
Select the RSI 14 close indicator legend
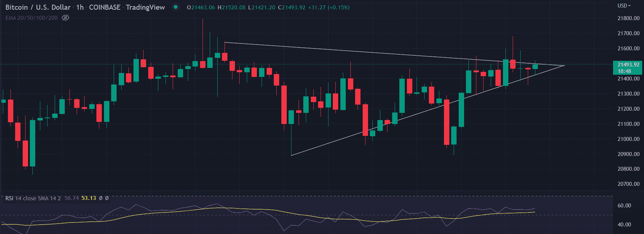[33, 198]
